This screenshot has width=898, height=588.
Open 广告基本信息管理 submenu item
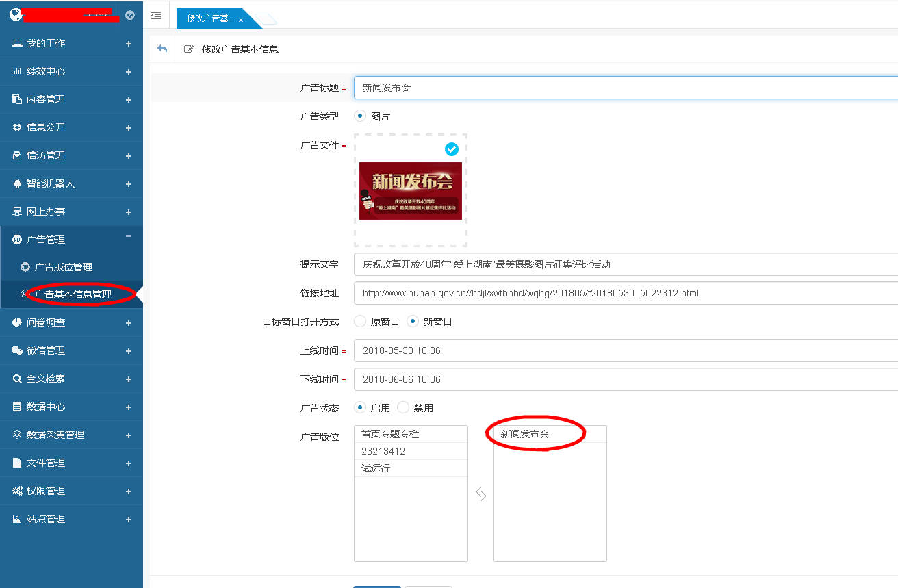73,295
